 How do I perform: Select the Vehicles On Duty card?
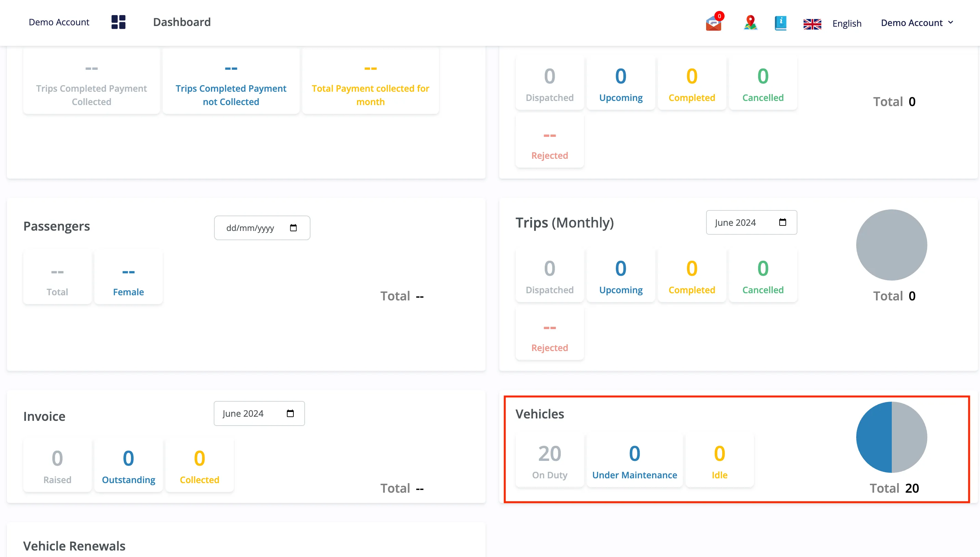coord(549,460)
